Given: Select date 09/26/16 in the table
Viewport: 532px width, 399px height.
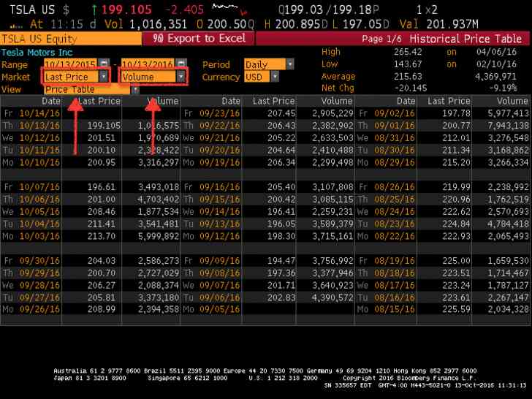Looking at the screenshot, I should [x=39, y=309].
